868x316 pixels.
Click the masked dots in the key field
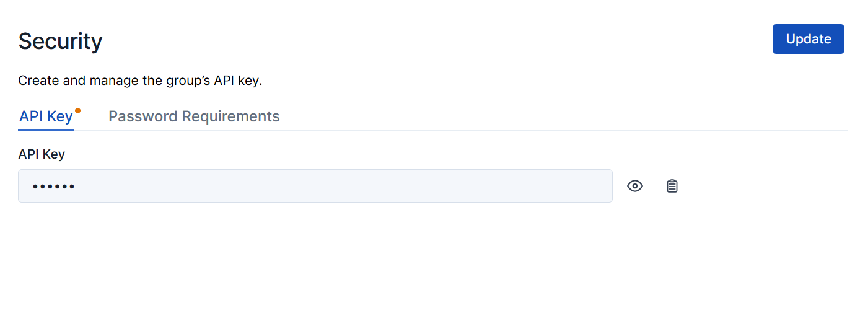click(53, 186)
